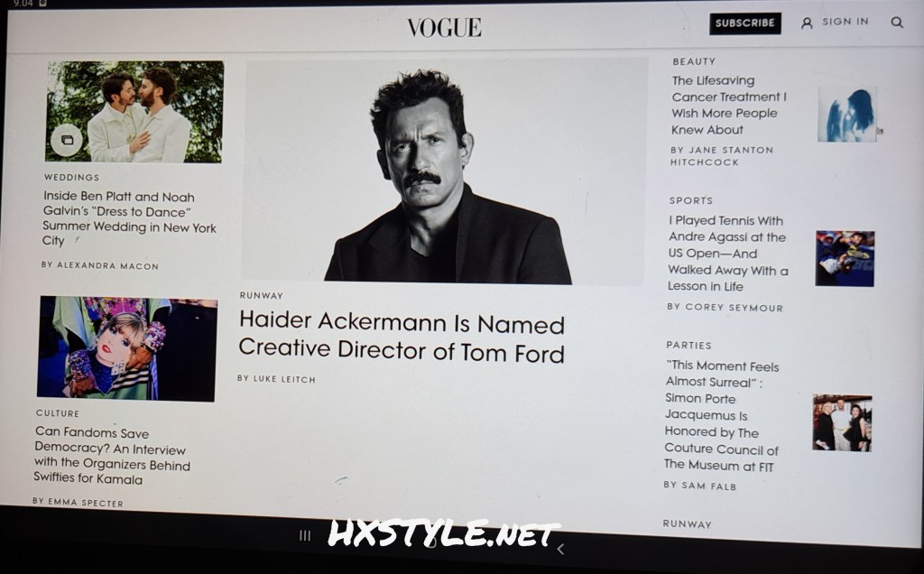The width and height of the screenshot is (924, 574).
Task: View author Luke Leitch's byline
Action: [276, 379]
